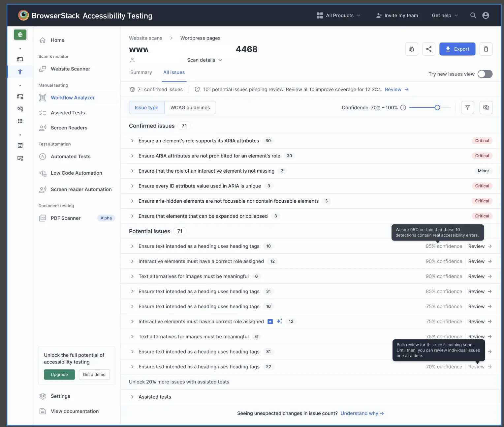504x427 pixels.
Task: Open the filter funnel icon
Action: click(467, 107)
